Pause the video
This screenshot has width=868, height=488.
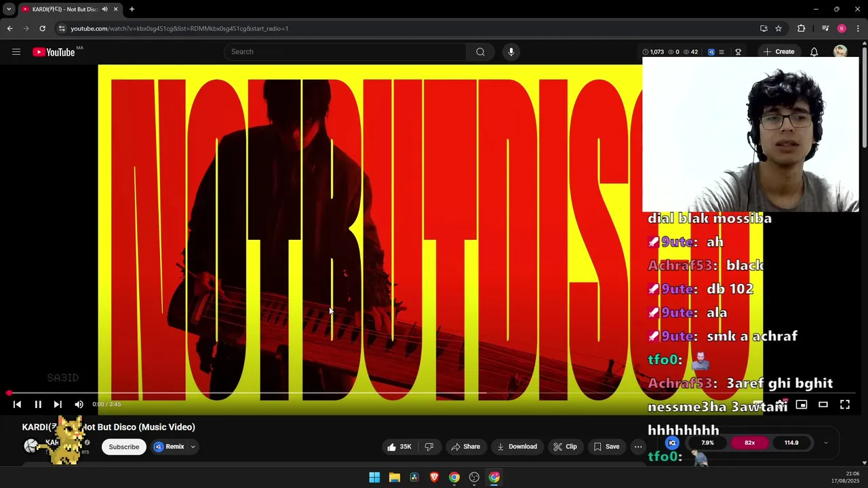point(38,405)
